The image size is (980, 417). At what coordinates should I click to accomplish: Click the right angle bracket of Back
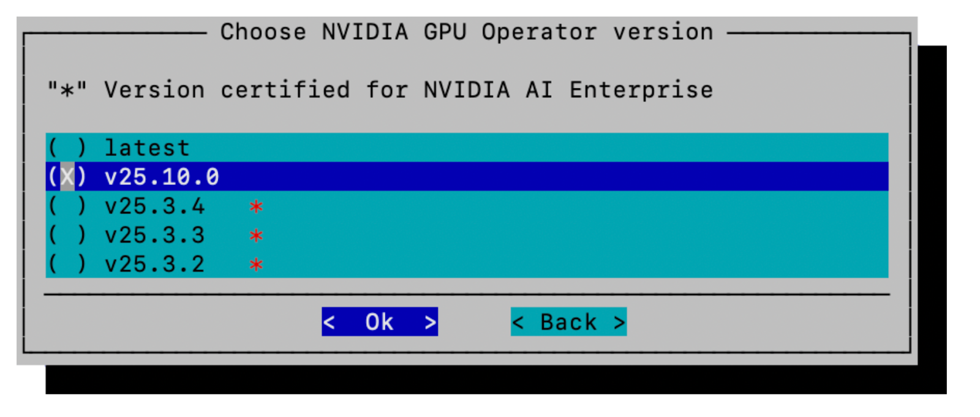[x=619, y=322]
